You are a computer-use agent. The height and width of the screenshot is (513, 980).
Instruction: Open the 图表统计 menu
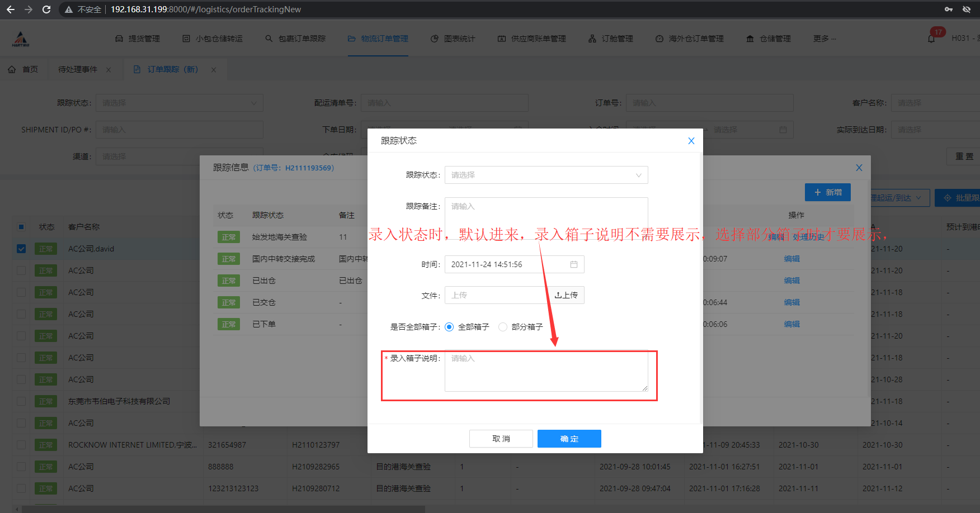tap(453, 39)
